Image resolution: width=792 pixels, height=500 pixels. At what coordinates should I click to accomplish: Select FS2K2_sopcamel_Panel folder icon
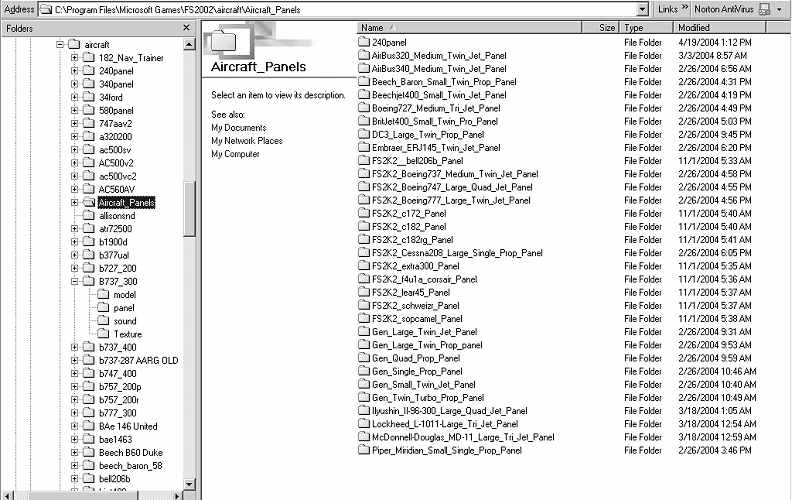[364, 318]
